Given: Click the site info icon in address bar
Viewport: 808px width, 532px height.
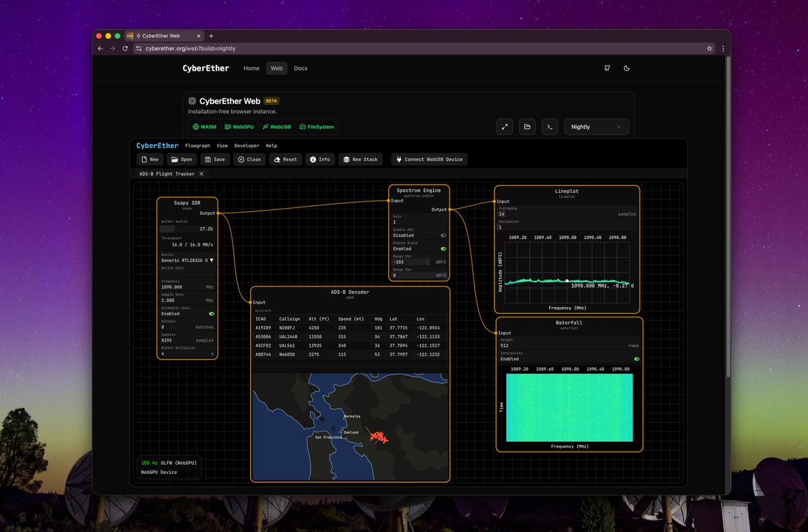Looking at the screenshot, I should (139, 48).
